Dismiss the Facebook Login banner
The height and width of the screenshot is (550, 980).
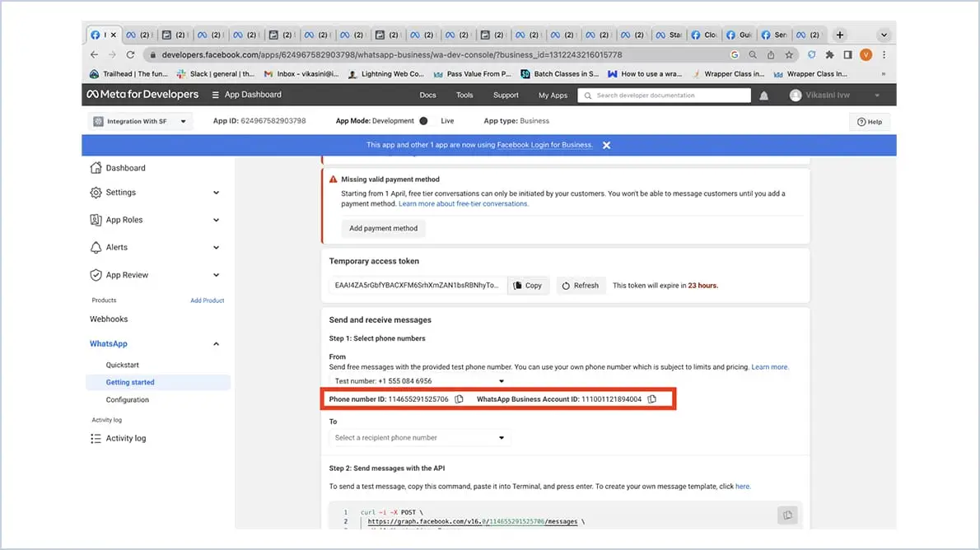[606, 145]
